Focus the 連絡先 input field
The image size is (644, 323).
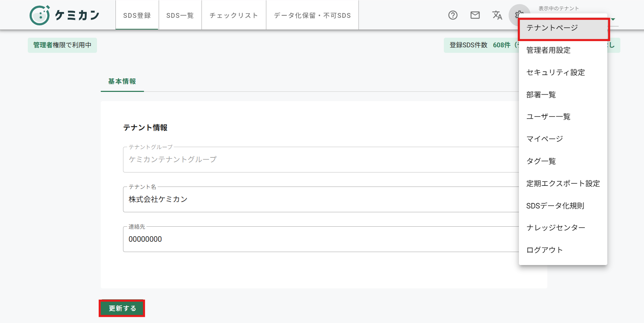[321, 239]
